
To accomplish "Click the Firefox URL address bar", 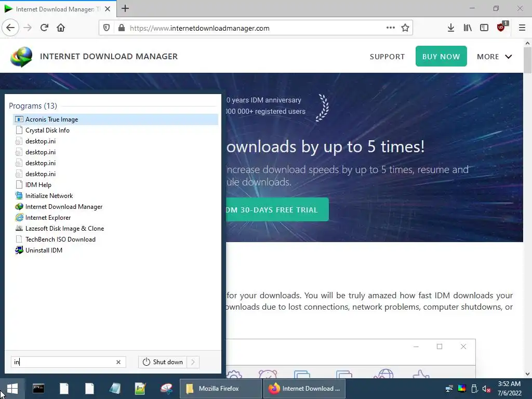I will click(x=256, y=28).
